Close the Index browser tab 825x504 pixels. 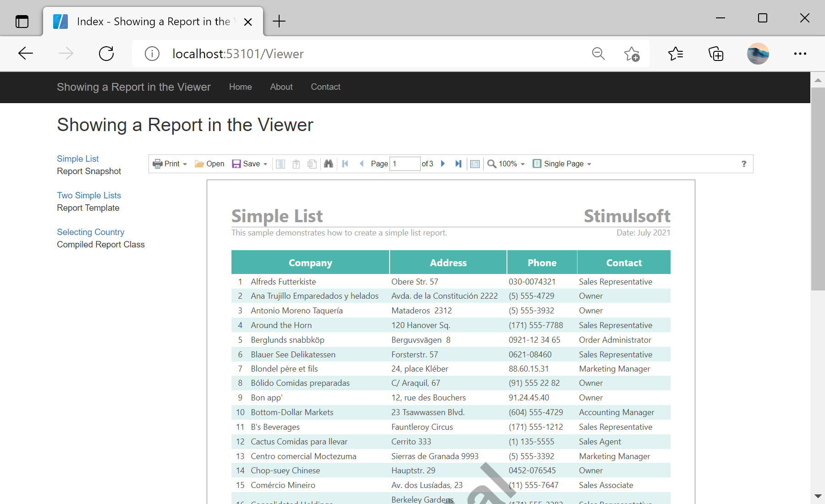(248, 22)
